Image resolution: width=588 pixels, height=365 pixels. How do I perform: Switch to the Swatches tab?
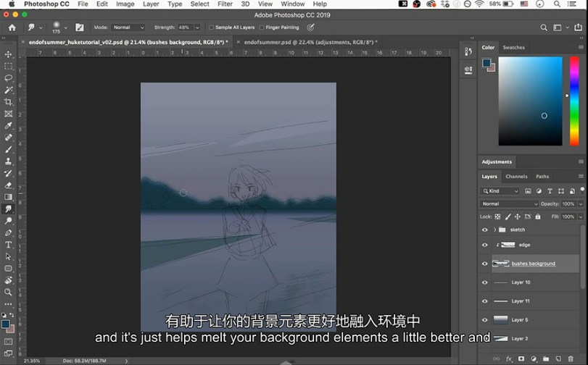pos(513,48)
